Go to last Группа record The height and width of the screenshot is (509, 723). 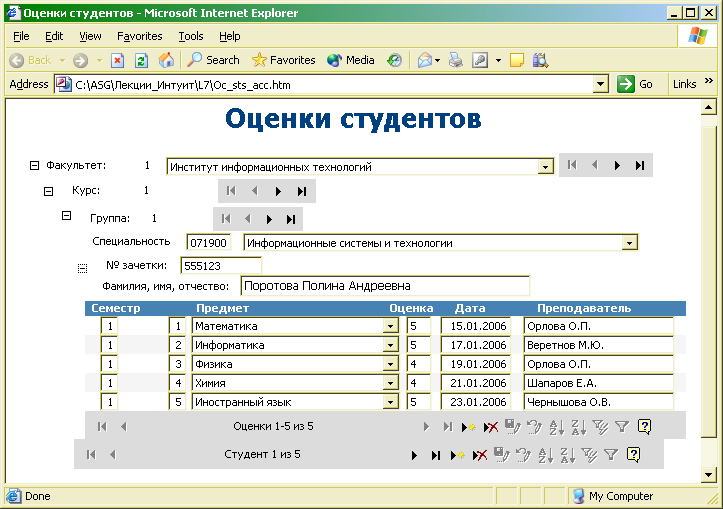pyautogui.click(x=290, y=219)
